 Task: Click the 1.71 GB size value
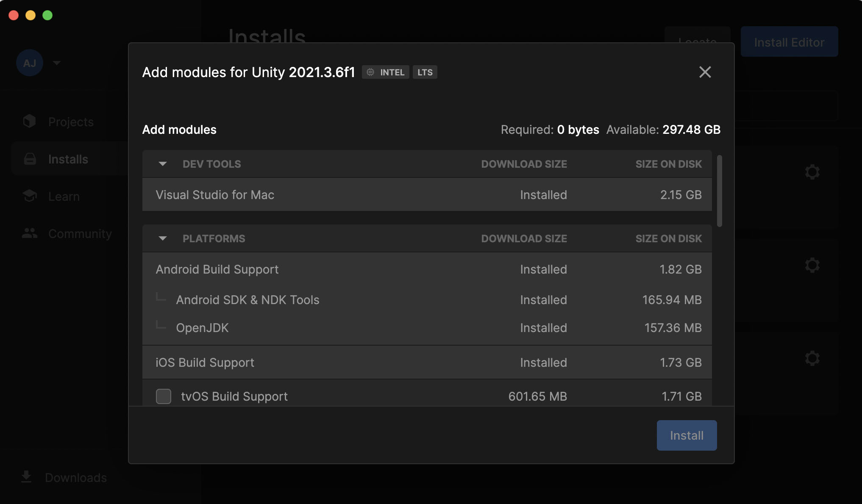[681, 396]
